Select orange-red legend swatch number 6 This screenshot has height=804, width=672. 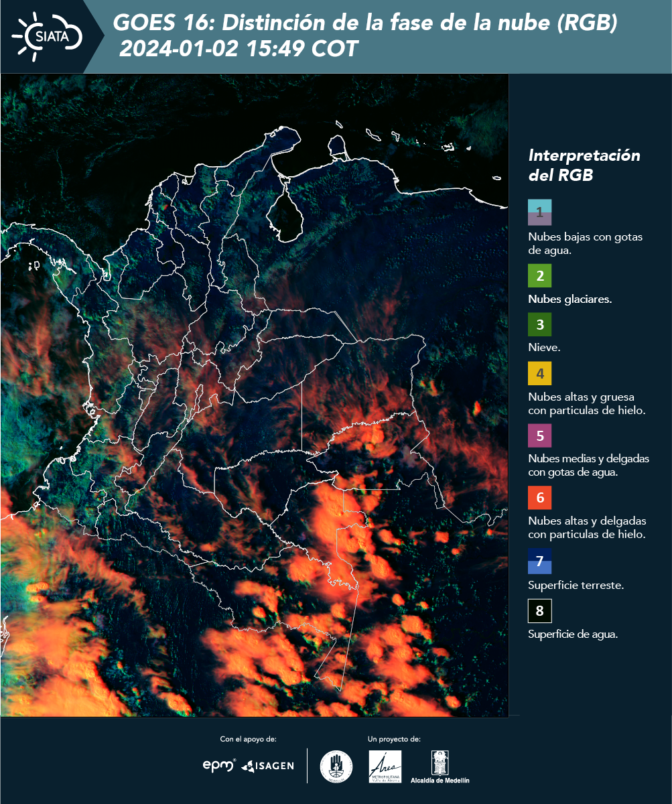pyautogui.click(x=539, y=498)
